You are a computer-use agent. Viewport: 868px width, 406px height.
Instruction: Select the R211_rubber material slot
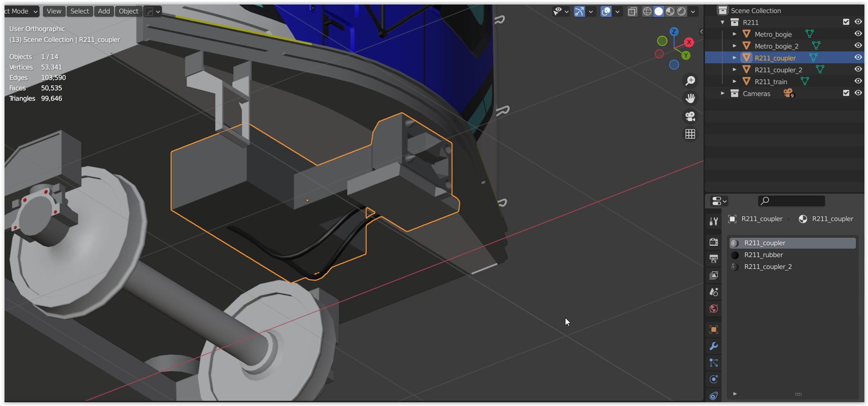(x=793, y=255)
